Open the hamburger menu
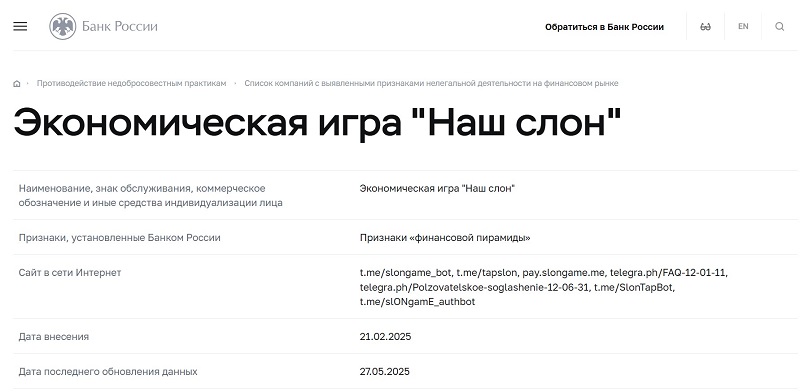This screenshot has width=800, height=392. [x=20, y=27]
